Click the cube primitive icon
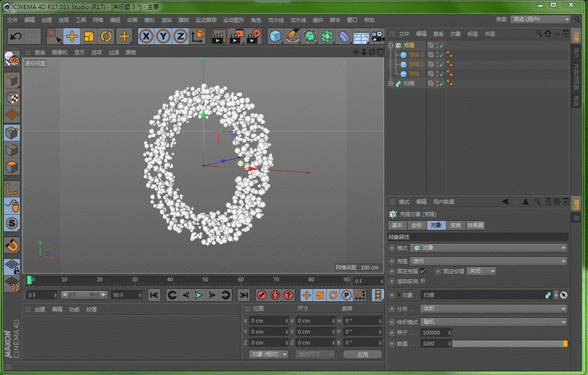588x375 pixels. [x=275, y=36]
